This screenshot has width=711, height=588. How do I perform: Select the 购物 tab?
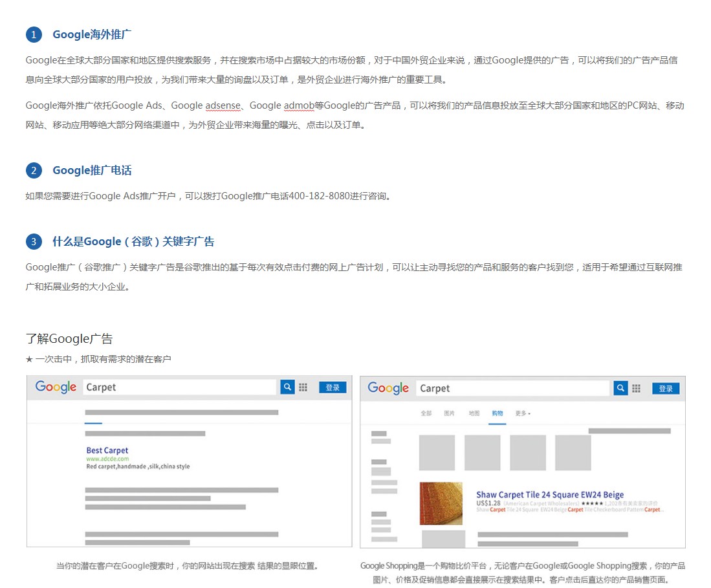point(497,413)
